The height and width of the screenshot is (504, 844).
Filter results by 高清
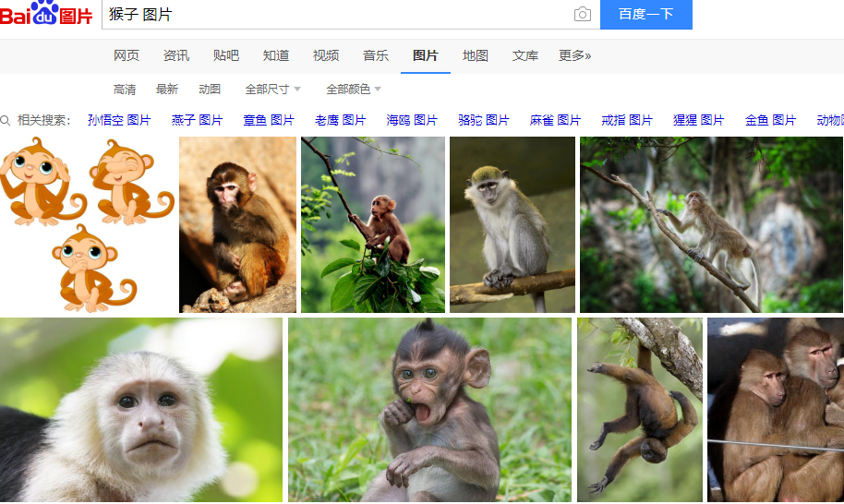point(125,90)
